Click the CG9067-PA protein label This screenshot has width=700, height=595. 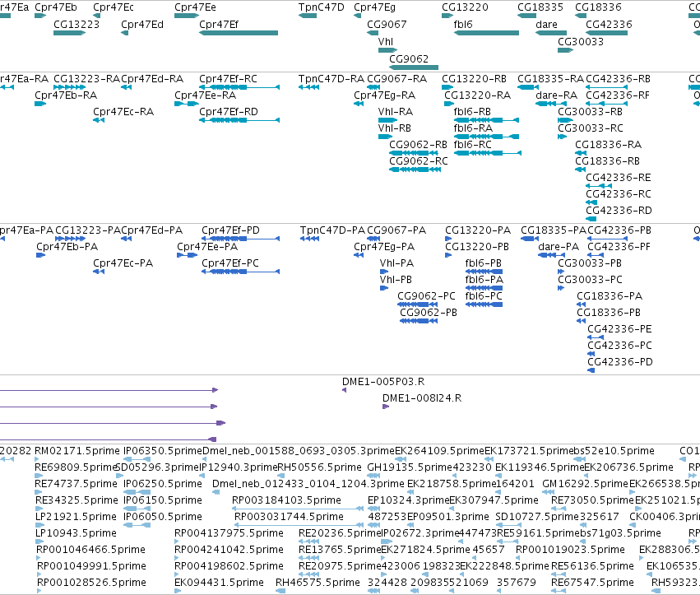point(396,230)
